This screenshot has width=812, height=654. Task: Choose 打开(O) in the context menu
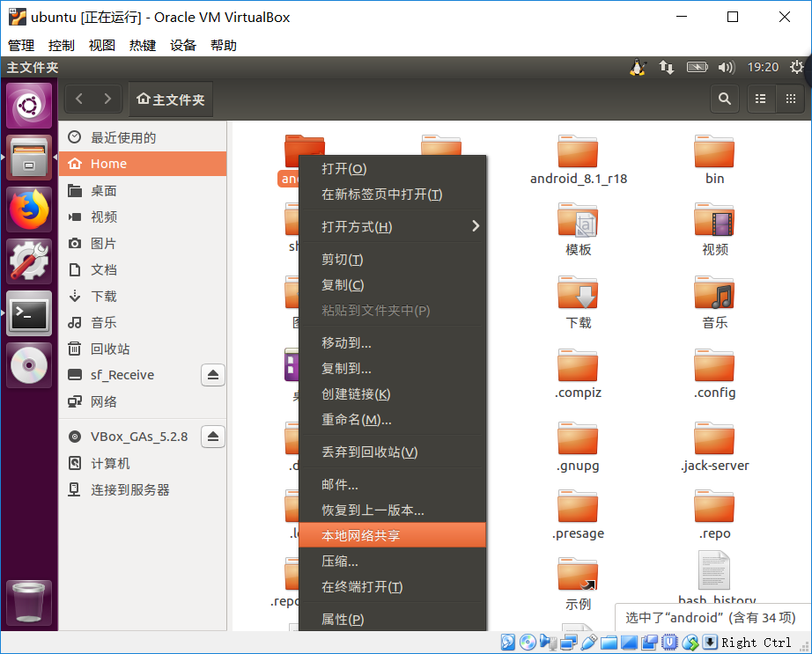pyautogui.click(x=393, y=169)
